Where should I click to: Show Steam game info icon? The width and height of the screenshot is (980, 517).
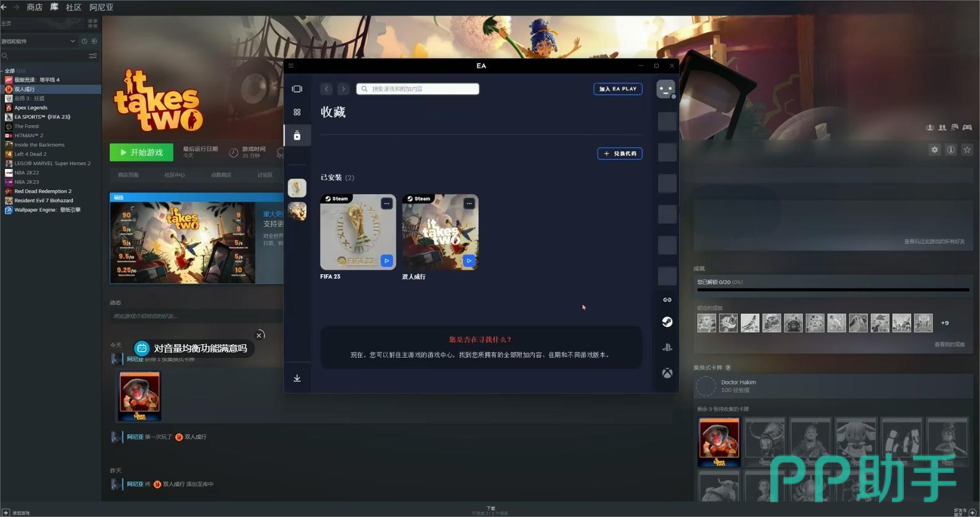pyautogui.click(x=951, y=150)
